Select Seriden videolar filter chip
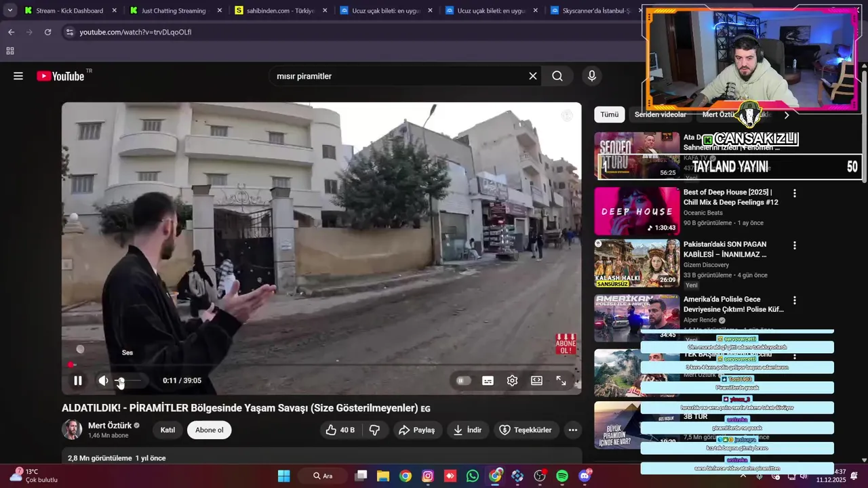The image size is (868, 488). (x=660, y=115)
